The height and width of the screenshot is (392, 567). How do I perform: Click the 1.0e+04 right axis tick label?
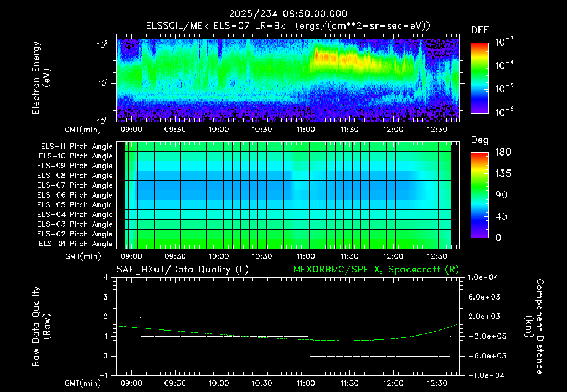pos(483,277)
